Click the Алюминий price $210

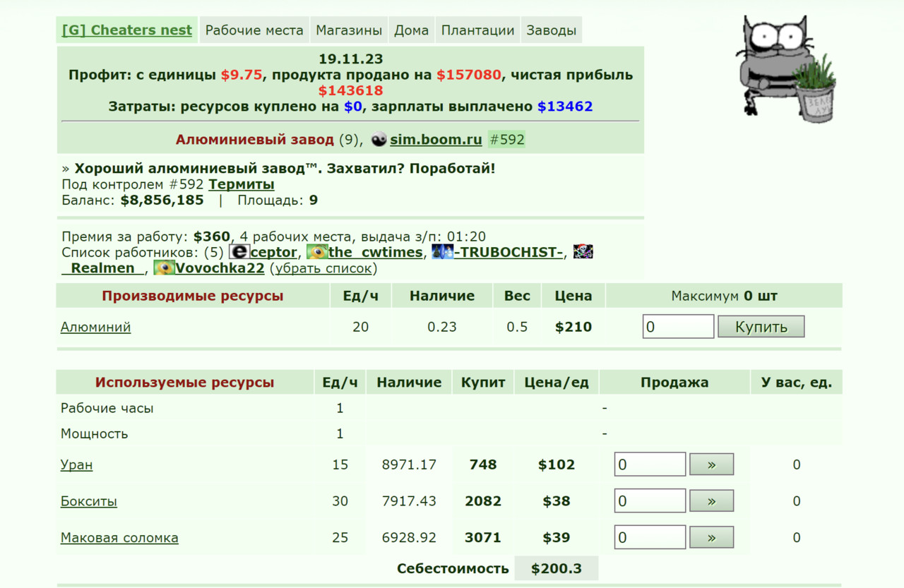pos(573,328)
